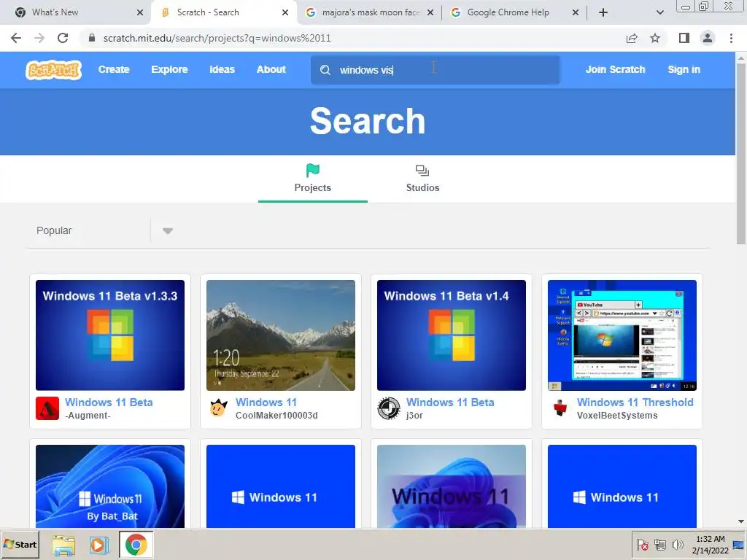Expand the Popular sort dropdown arrow
Screen dimensions: 747x560
point(167,231)
